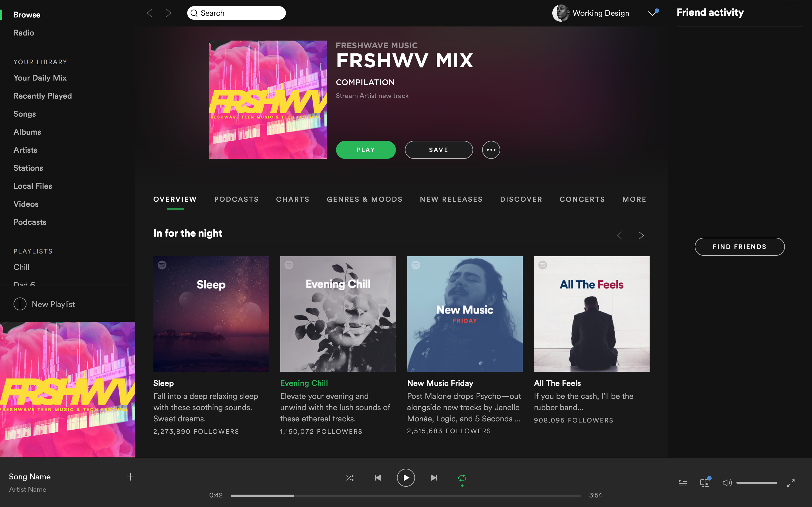Mute the volume speaker icon
The image size is (812, 507).
tap(727, 483)
